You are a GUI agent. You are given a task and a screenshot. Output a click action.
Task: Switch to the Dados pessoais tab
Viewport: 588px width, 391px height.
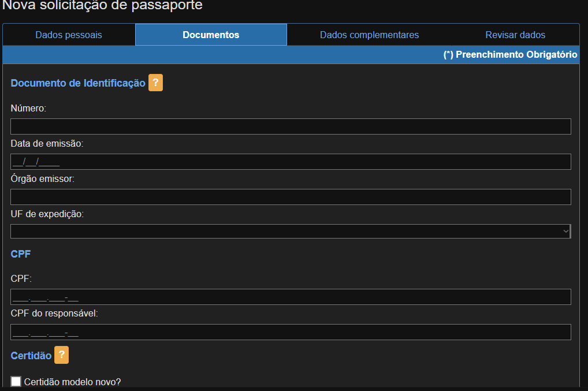click(69, 35)
